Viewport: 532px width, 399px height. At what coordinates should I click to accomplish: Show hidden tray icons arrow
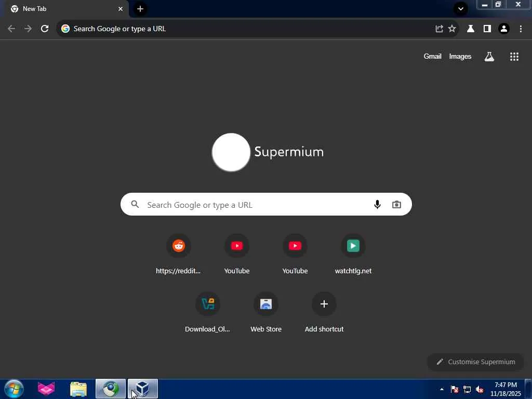click(442, 389)
